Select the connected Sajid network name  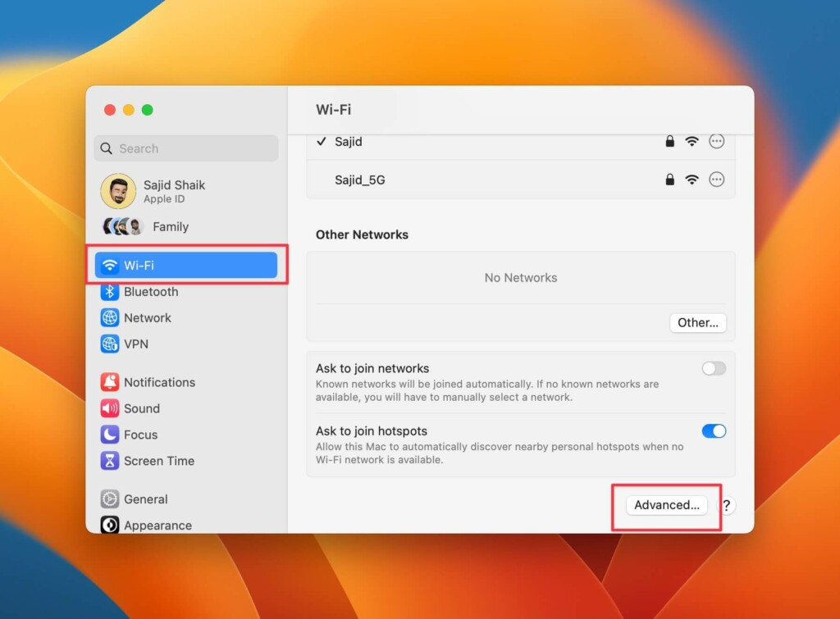tap(348, 141)
